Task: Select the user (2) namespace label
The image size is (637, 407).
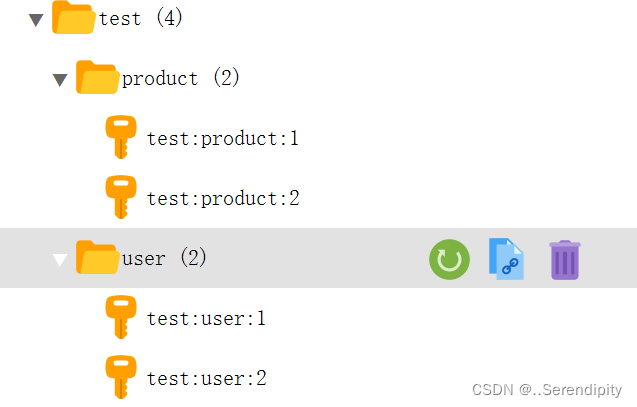Action: click(x=164, y=258)
